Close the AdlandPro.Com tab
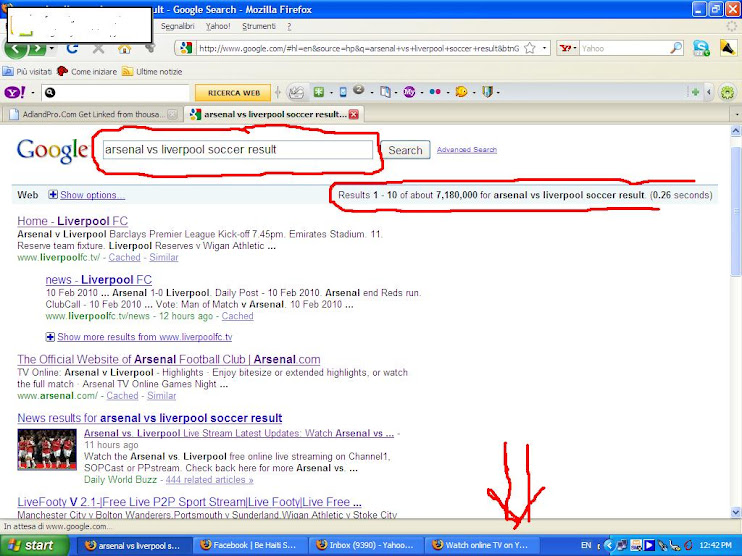The width and height of the screenshot is (742, 556). [x=173, y=114]
